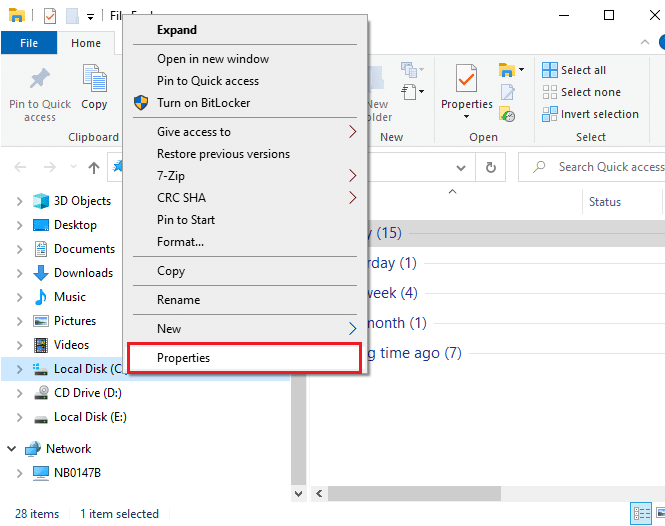Click the Refresh button beside address bar
Screen dimensions: 665x526
[491, 168]
